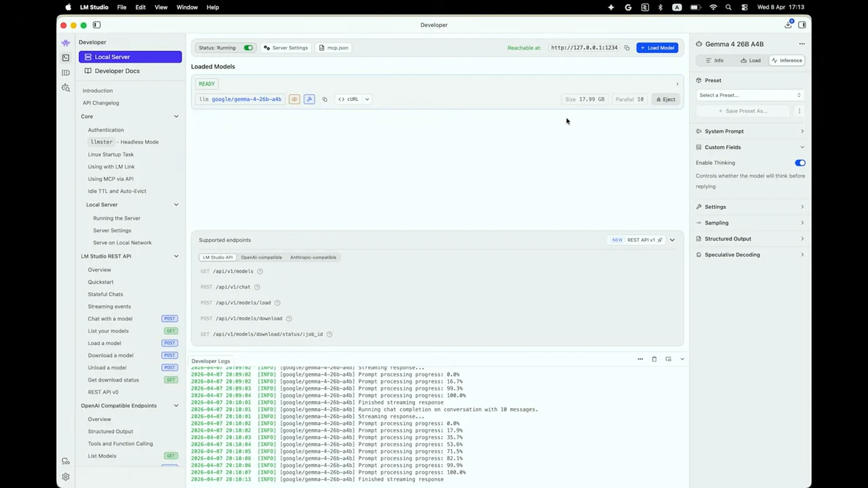The width and height of the screenshot is (868, 488).
Task: Open the three-dots menu next to Gemma 4 26B A4B
Action: (802, 44)
